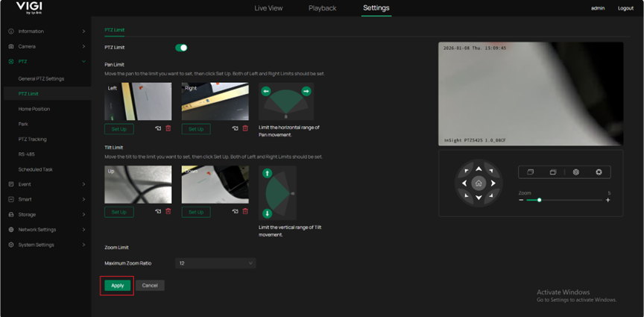Switch to the Live View tab
The image size is (644, 317).
coord(268,8)
